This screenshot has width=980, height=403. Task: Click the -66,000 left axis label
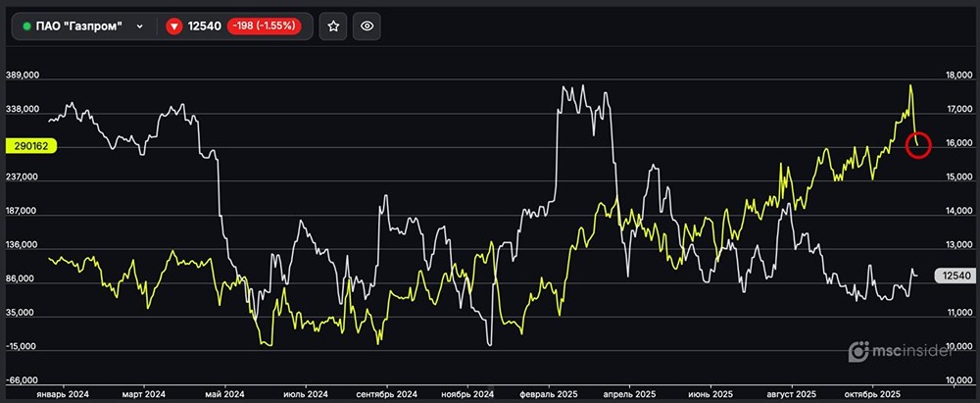(23, 380)
